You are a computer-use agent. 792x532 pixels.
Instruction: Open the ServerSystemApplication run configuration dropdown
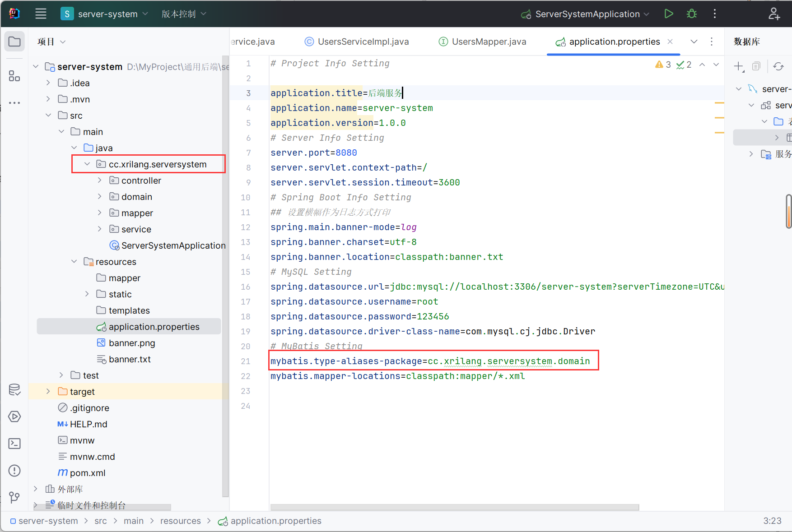pyautogui.click(x=585, y=14)
